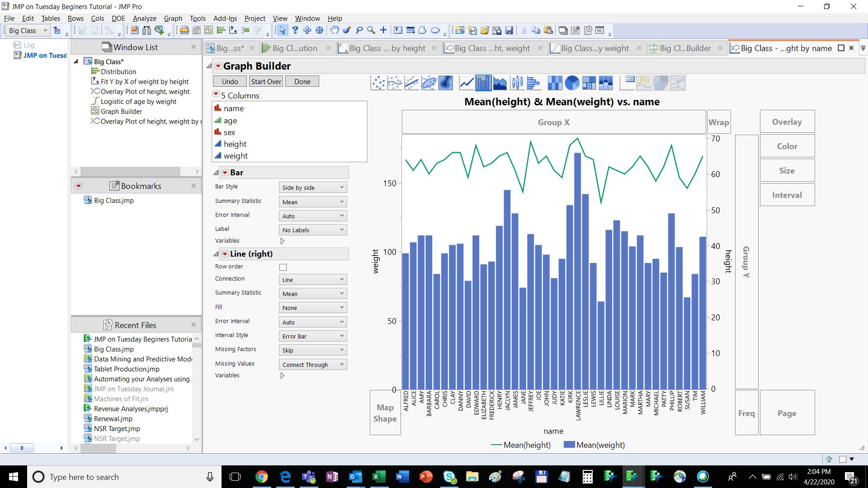Select the Box Plot element
868x488 pixels.
coord(517,83)
